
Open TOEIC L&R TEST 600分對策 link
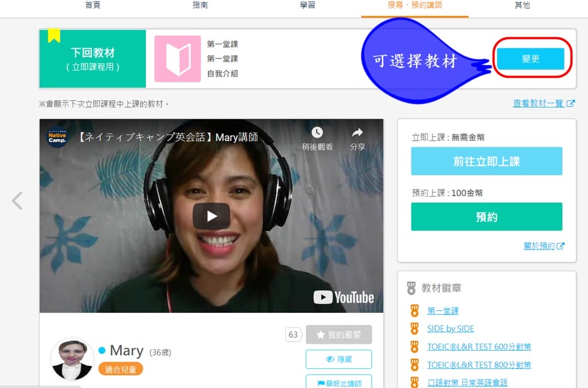click(x=479, y=347)
